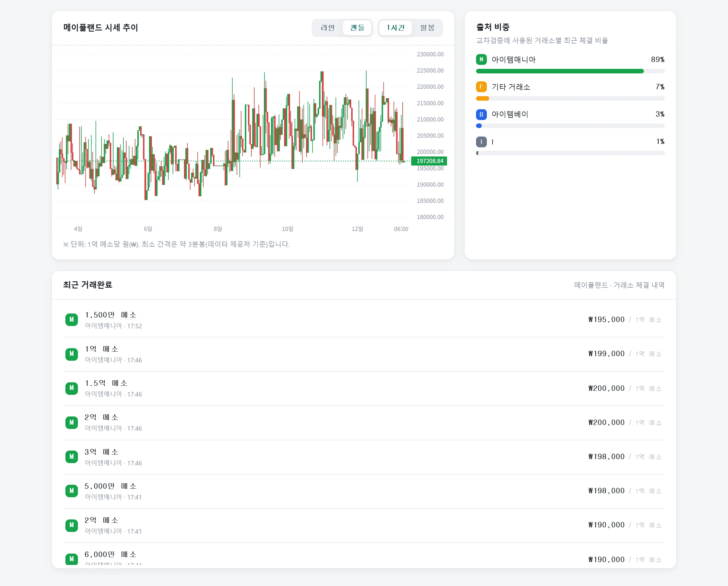This screenshot has height=586, width=728.
Task: Select the 1시간 interval tab
Action: [x=395, y=28]
